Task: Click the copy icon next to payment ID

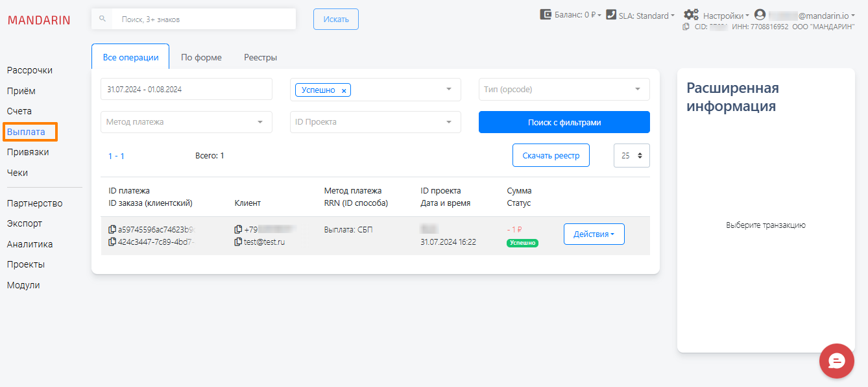Action: pos(112,229)
